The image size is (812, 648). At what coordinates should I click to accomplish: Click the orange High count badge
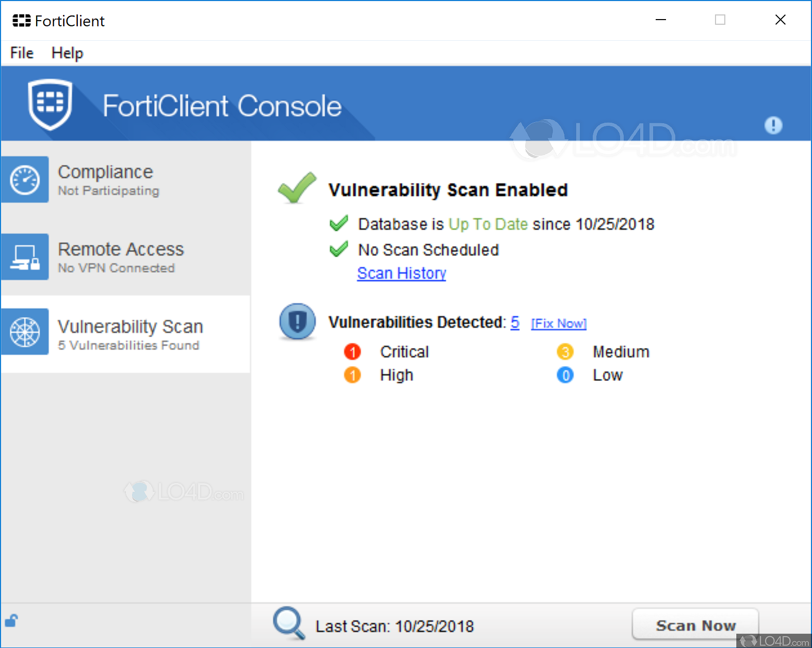[x=352, y=375]
